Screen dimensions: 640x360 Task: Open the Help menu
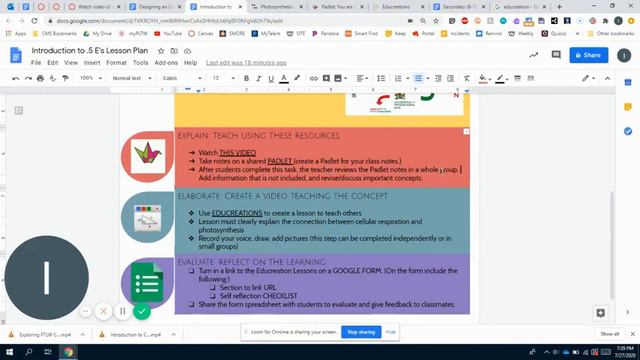coord(190,63)
